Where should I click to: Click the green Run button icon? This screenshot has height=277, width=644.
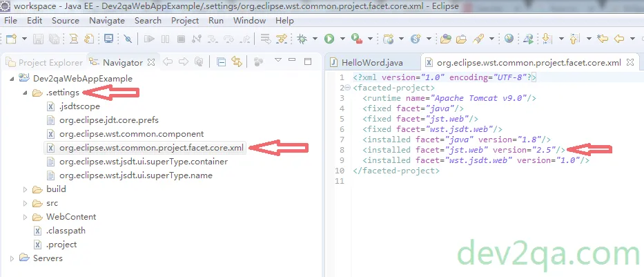tap(329, 39)
